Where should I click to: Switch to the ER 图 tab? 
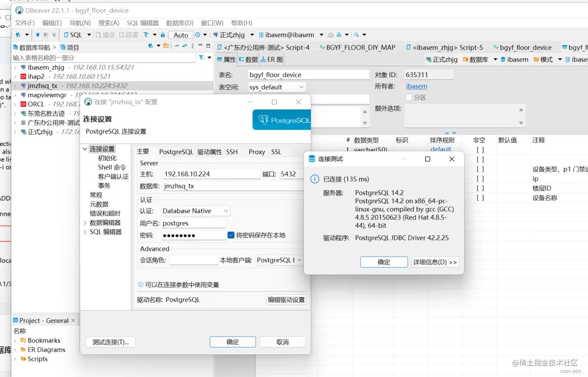click(272, 59)
